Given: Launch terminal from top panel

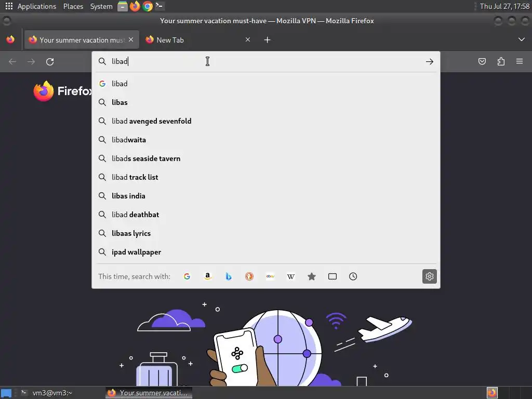Looking at the screenshot, I should pos(159,6).
